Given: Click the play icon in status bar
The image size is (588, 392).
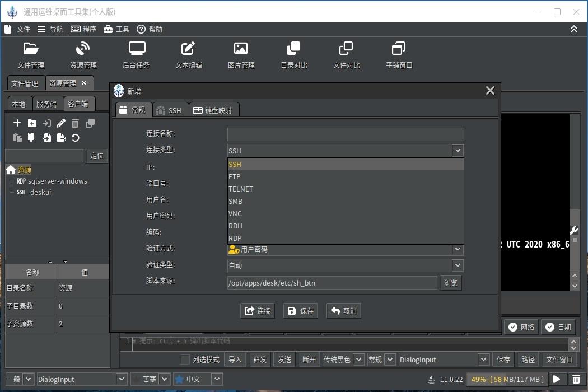Looking at the screenshot, I should [x=557, y=379].
